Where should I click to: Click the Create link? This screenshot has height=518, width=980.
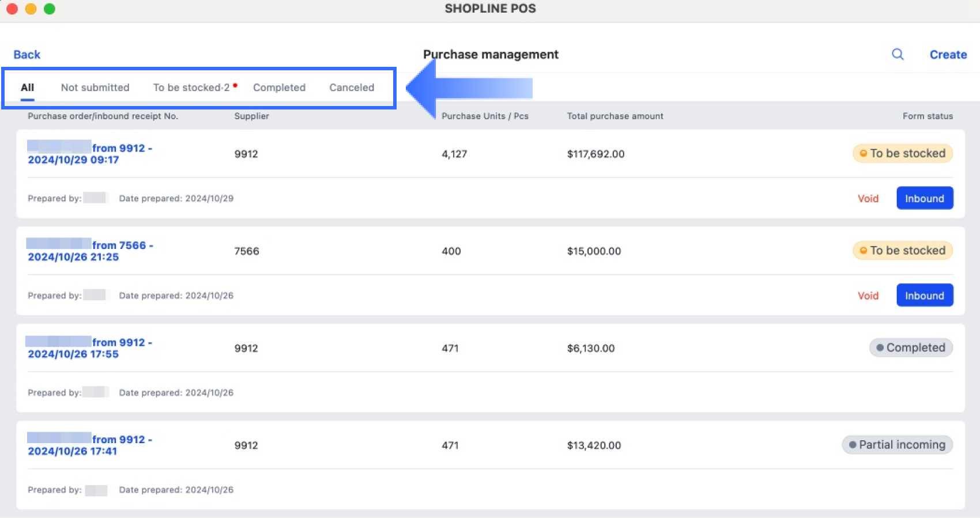pos(948,55)
